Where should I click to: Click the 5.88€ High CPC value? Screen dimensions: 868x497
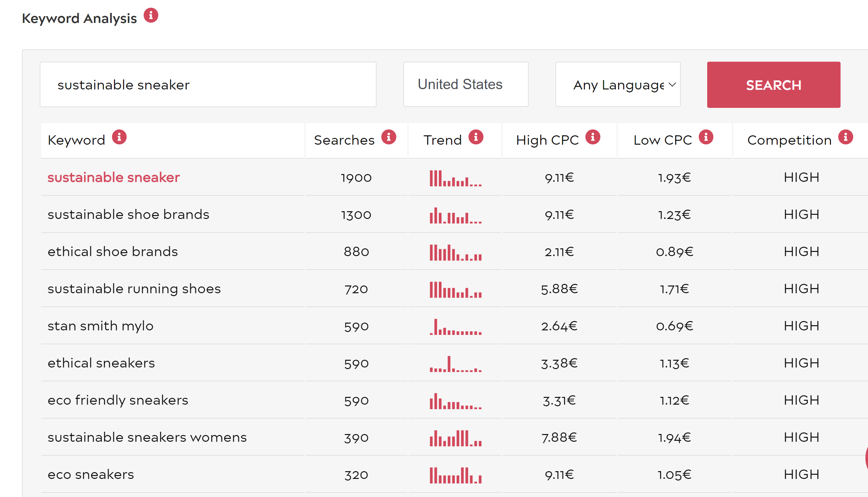point(559,289)
